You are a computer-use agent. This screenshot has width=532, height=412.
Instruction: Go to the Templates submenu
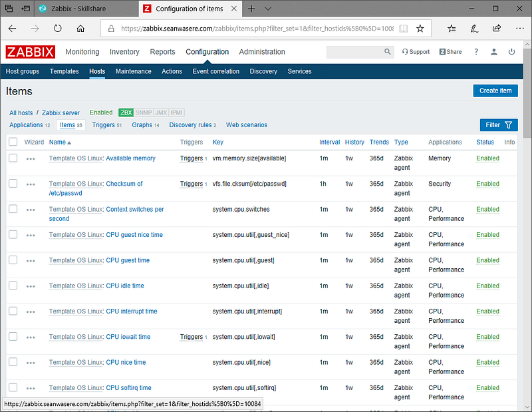64,71
